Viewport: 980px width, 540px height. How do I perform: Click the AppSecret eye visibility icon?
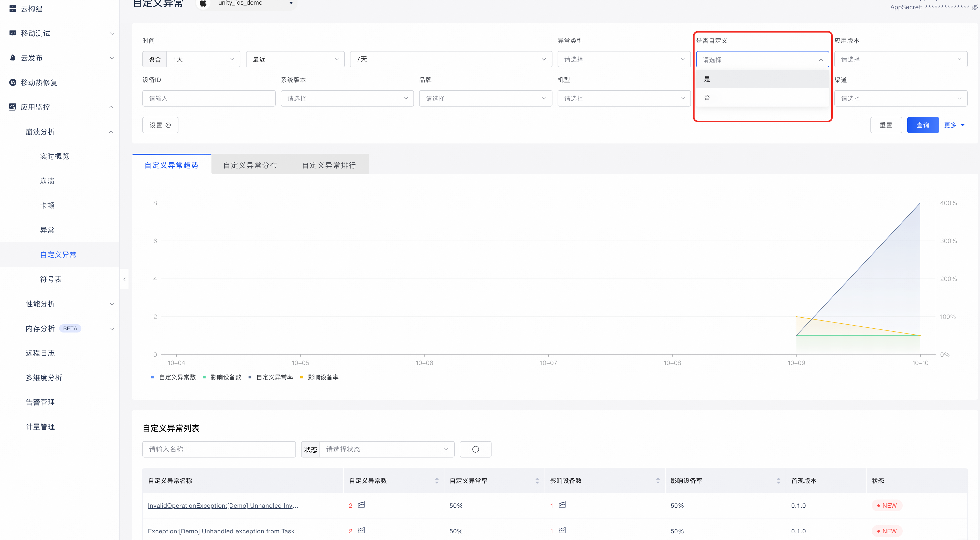tap(975, 7)
